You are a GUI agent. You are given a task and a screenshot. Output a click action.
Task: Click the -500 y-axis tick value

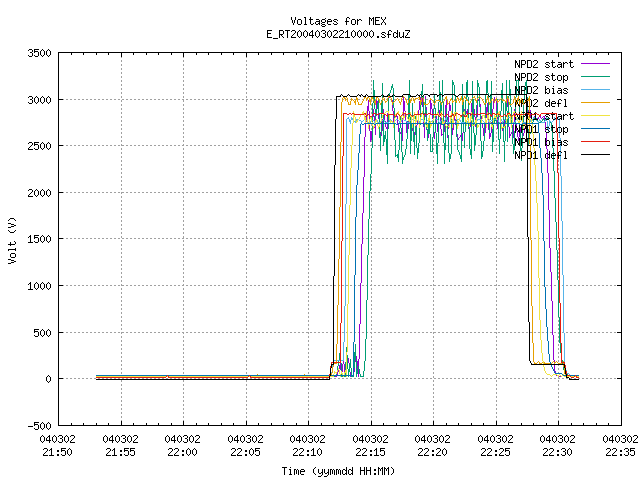(x=40, y=426)
